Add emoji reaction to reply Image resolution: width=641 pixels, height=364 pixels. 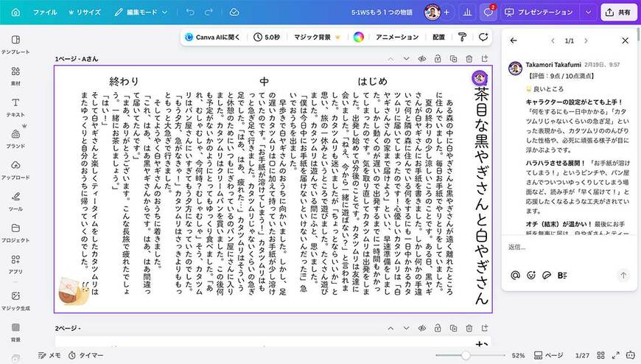pos(531,276)
